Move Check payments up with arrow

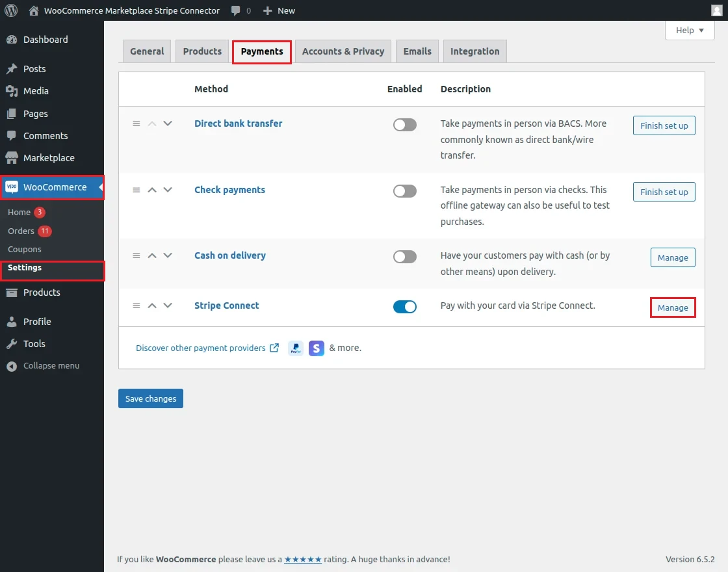tap(152, 190)
